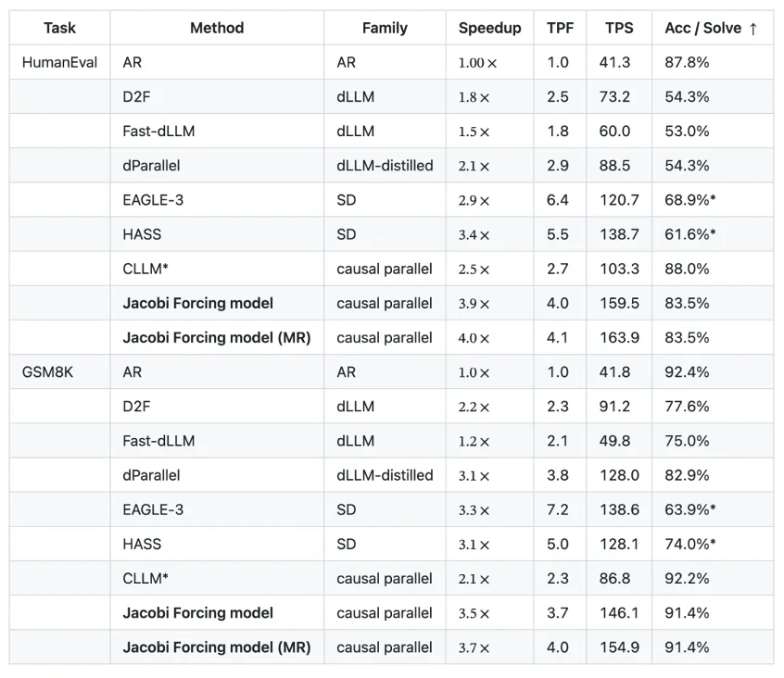784x678 pixels.
Task: Click the 3.9× speedup value
Action: (x=474, y=304)
